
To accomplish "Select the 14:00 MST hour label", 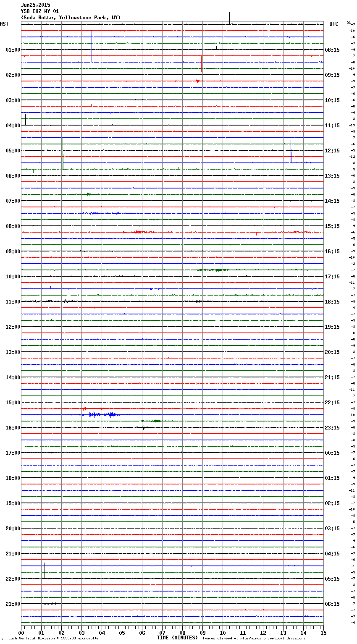I will (x=13, y=377).
